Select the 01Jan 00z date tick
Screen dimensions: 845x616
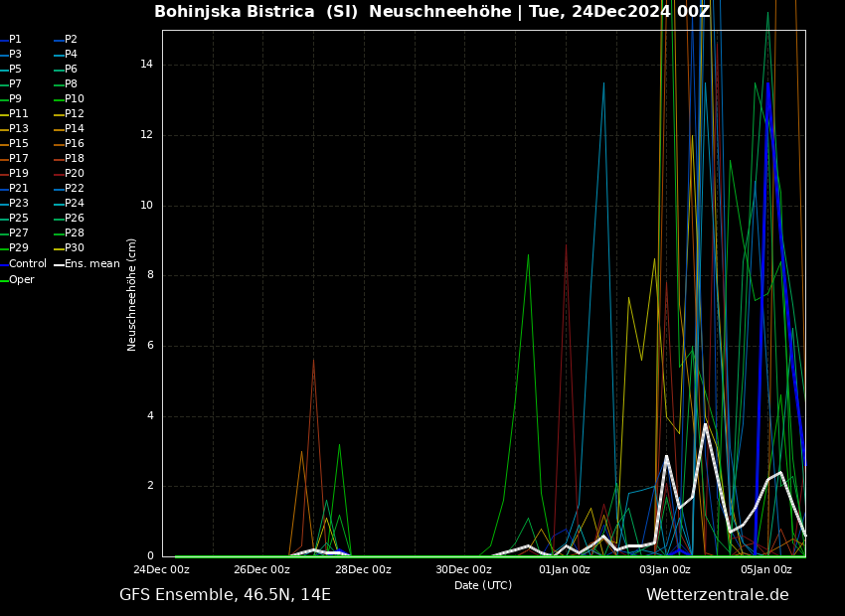[x=565, y=570]
